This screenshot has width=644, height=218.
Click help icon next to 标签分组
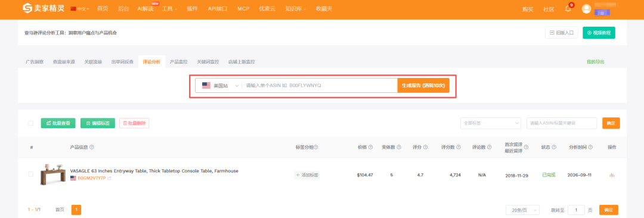316,147
